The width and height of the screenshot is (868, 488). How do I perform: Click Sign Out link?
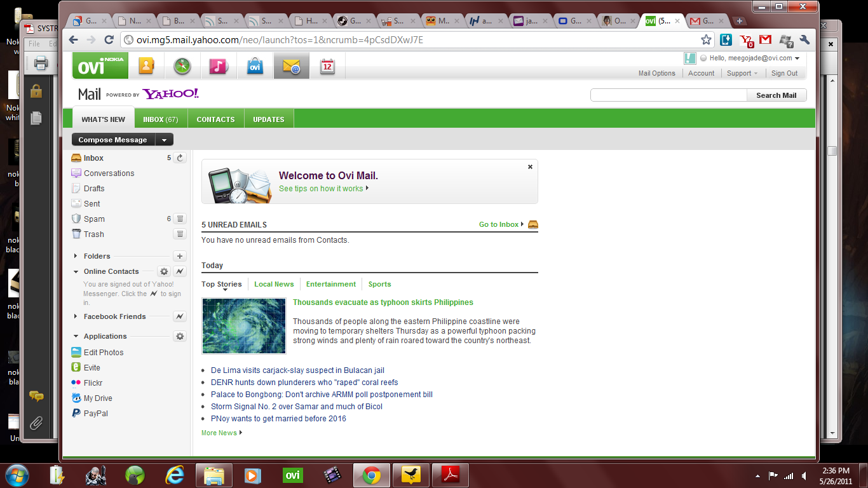pyautogui.click(x=784, y=73)
